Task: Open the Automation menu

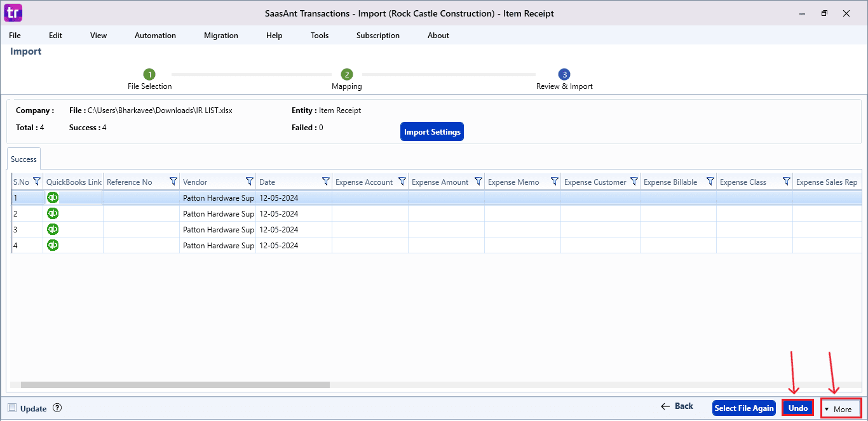Action: (155, 36)
